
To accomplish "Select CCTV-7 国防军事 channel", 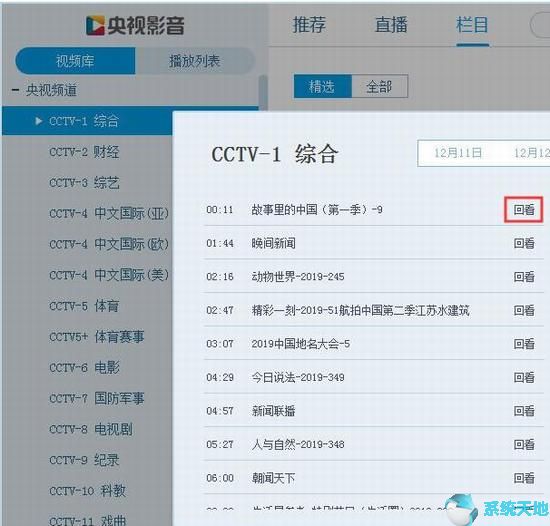I will point(96,398).
